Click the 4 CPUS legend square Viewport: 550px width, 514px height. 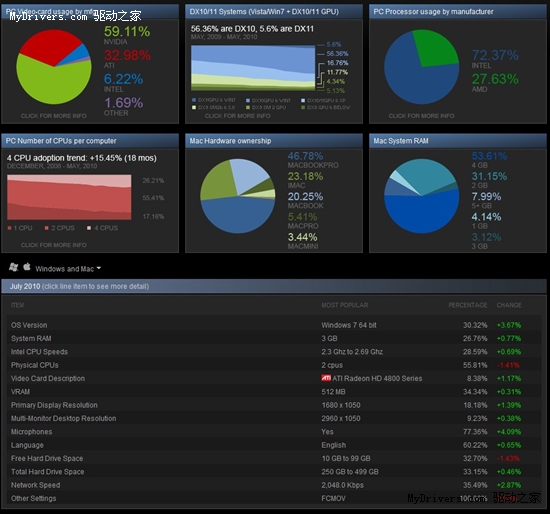coord(89,228)
